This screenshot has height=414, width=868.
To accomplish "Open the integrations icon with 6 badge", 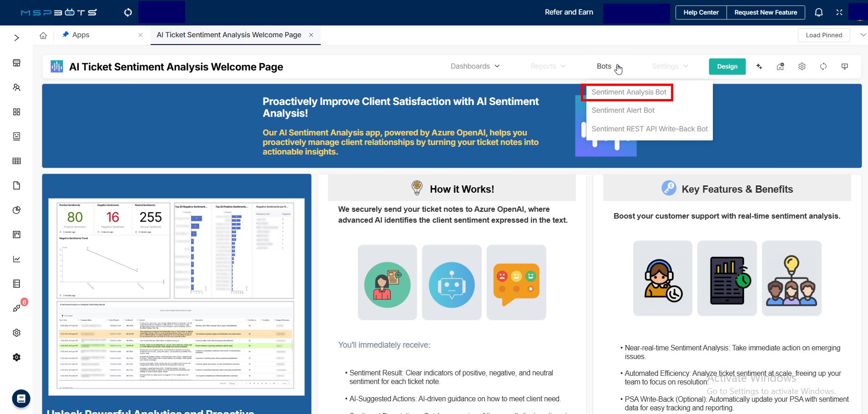I will coord(17,308).
